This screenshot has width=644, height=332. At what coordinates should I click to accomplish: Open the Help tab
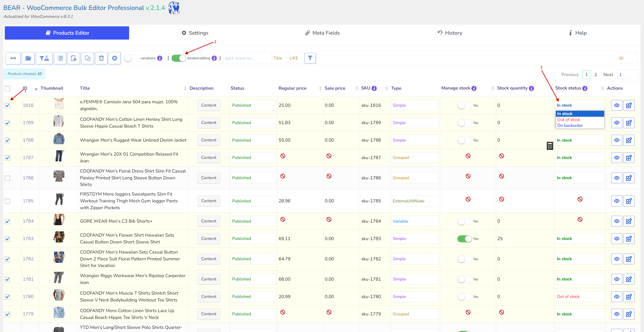click(577, 33)
